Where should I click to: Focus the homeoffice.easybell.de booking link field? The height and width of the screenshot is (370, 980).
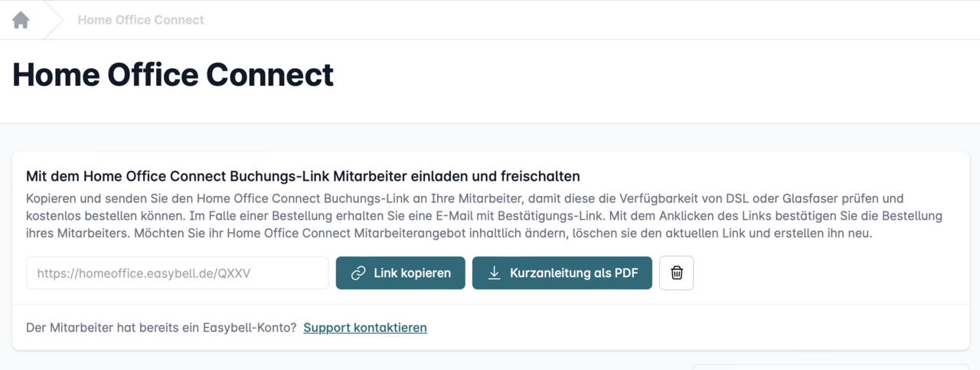(x=177, y=273)
